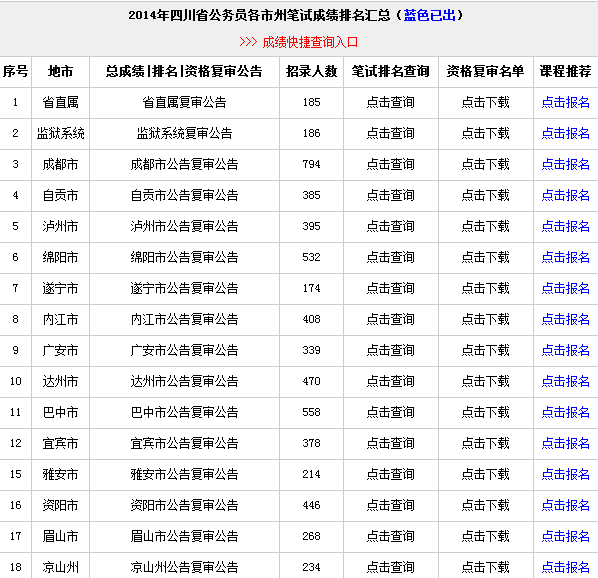The width and height of the screenshot is (598, 578).
Task: Click 点击下载 in the 宜宾市 row
Action: tap(485, 443)
